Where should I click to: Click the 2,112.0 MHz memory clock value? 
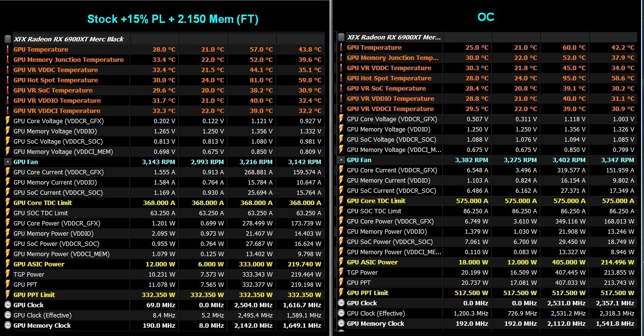pyautogui.click(x=568, y=323)
